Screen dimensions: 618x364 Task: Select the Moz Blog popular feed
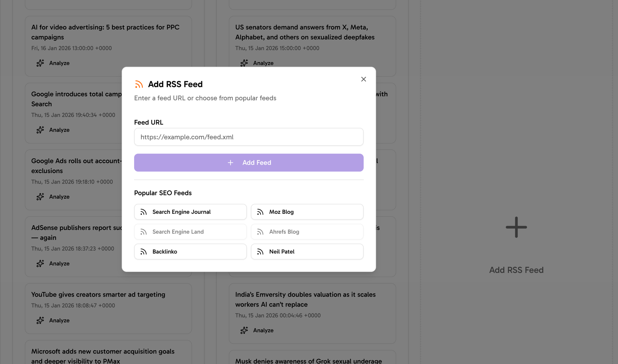click(307, 212)
